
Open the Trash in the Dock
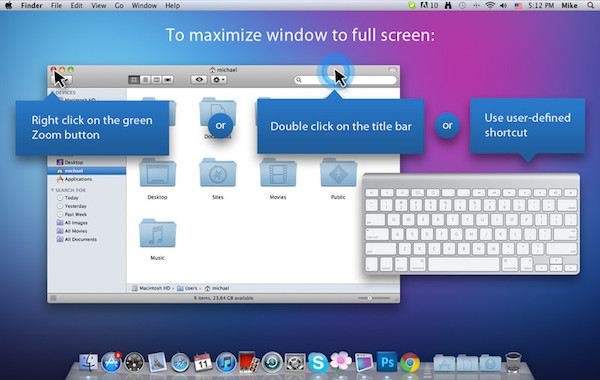click(x=513, y=362)
